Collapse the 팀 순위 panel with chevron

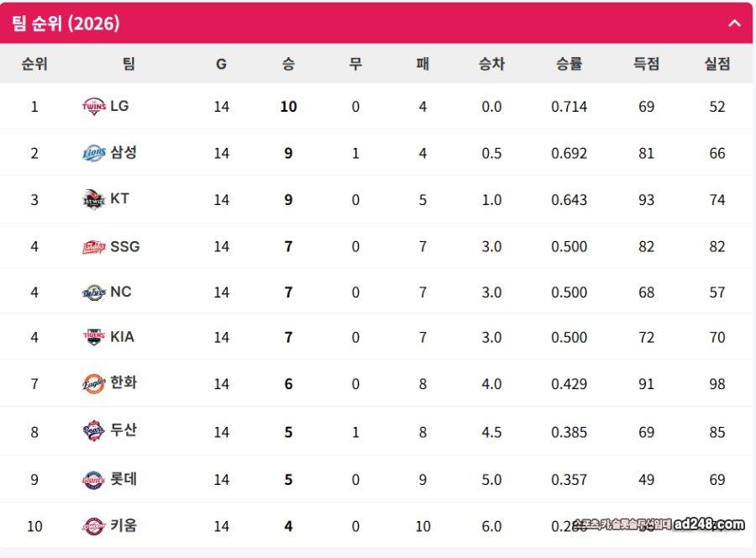click(x=734, y=24)
